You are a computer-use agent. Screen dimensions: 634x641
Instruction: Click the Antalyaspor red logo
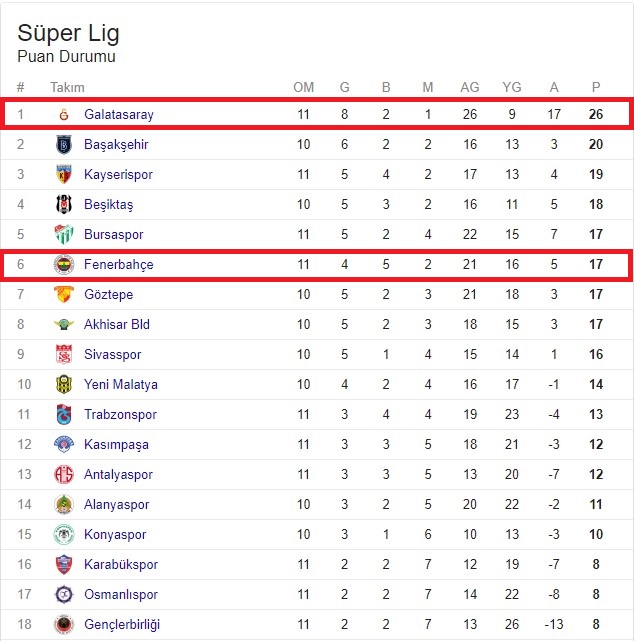(64, 474)
